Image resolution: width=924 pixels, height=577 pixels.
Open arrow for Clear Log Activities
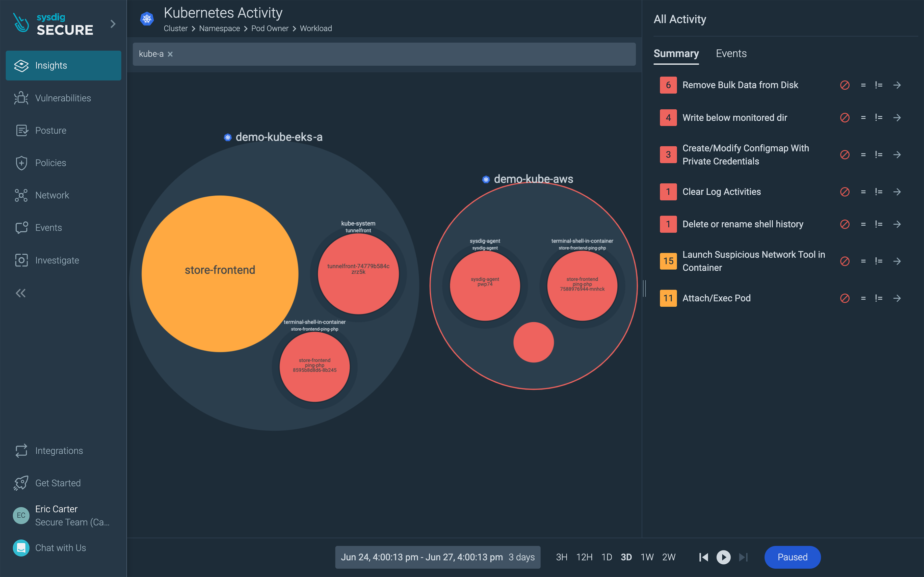tap(897, 191)
